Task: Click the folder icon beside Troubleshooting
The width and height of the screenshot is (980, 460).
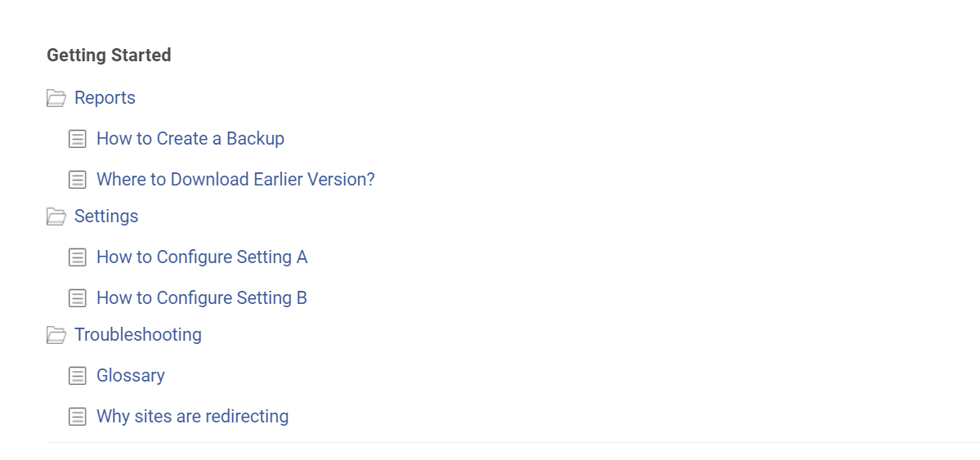Action: click(x=56, y=335)
